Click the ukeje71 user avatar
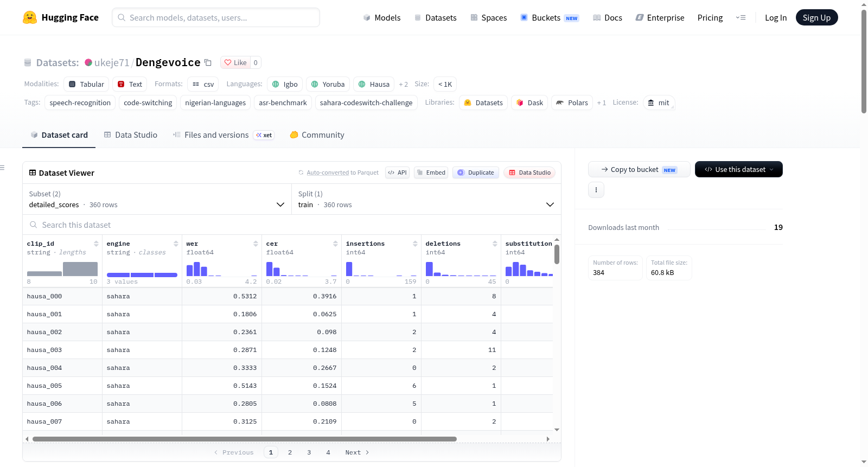The width and height of the screenshot is (868, 467). pyautogui.click(x=88, y=62)
